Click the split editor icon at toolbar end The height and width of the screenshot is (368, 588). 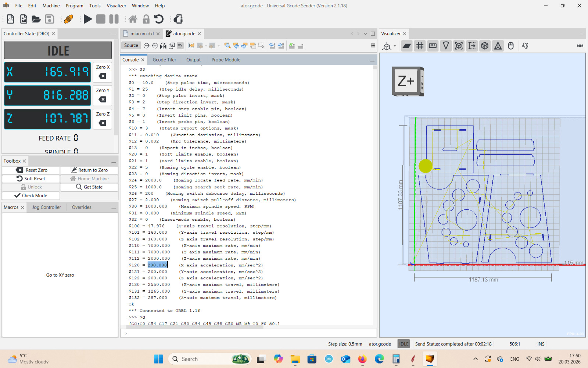click(373, 46)
